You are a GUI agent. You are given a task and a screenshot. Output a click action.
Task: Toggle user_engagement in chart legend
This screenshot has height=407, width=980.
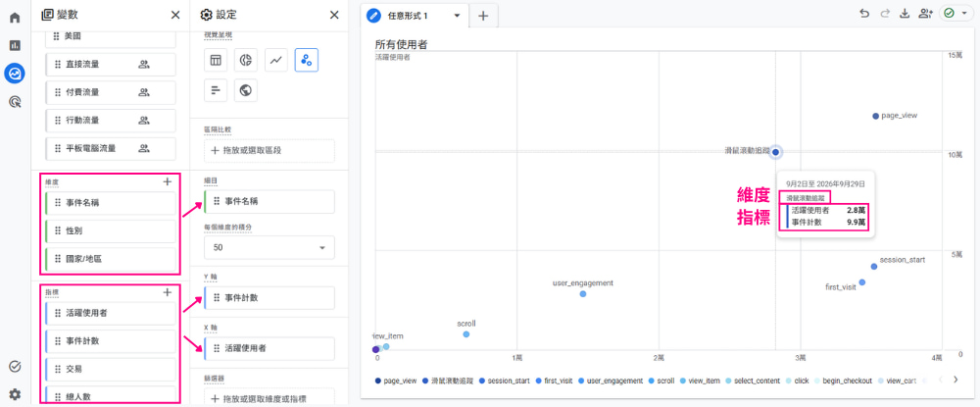pos(612,381)
